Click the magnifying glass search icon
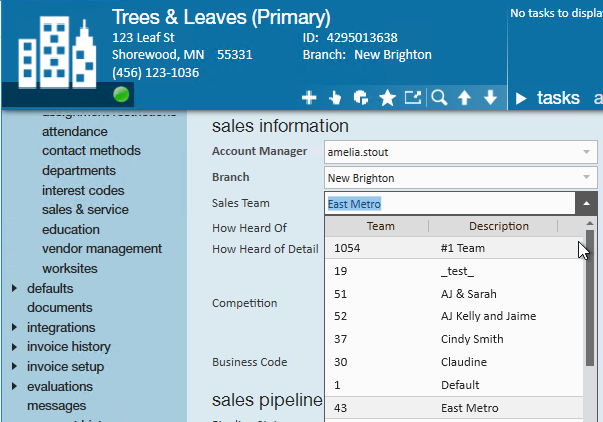This screenshot has width=603, height=422. tap(438, 97)
